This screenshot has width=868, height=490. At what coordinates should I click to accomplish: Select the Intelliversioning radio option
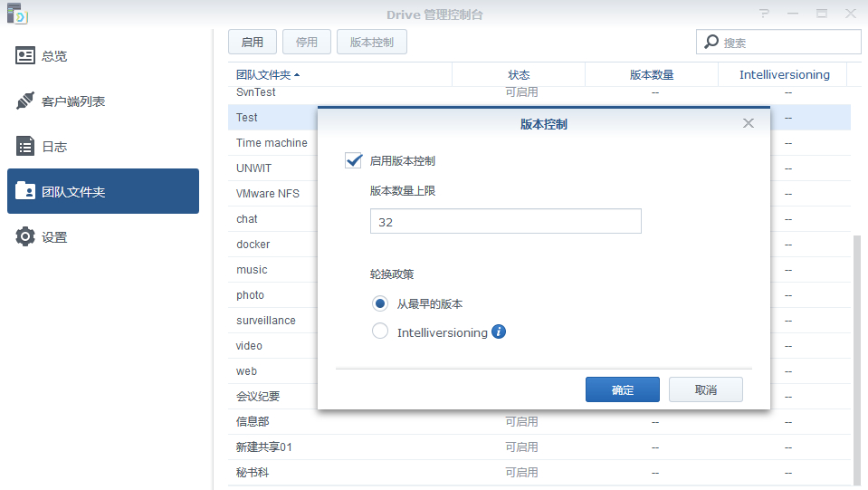pyautogui.click(x=380, y=331)
